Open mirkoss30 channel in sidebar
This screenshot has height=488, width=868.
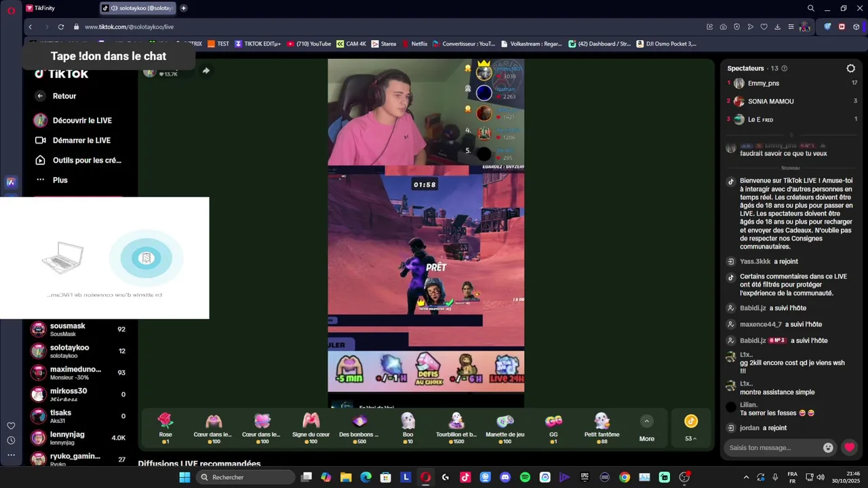click(x=79, y=394)
